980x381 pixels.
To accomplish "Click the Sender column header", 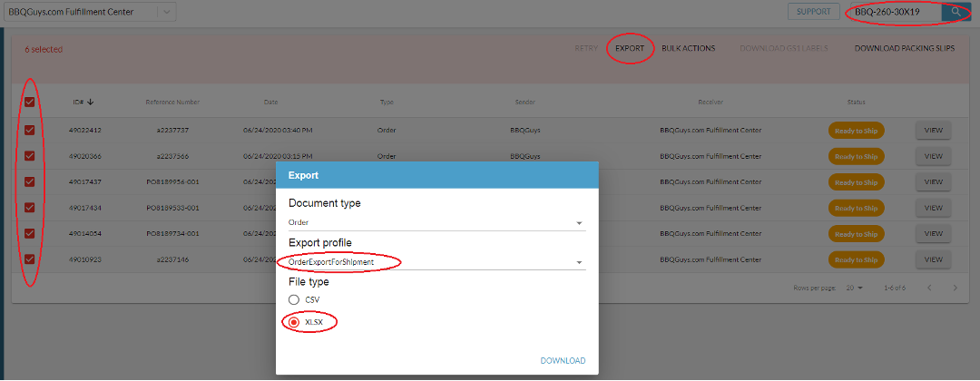I will point(525,102).
